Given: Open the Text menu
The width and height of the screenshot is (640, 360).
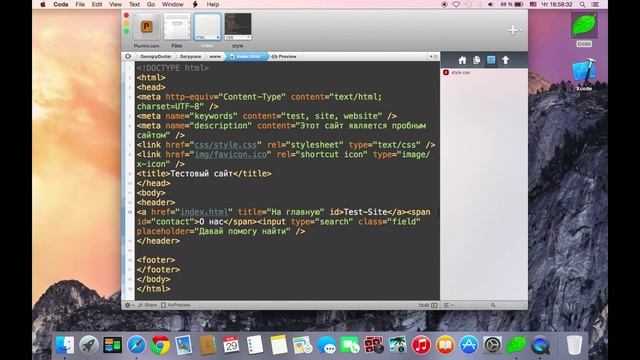Looking at the screenshot, I should point(134,4).
